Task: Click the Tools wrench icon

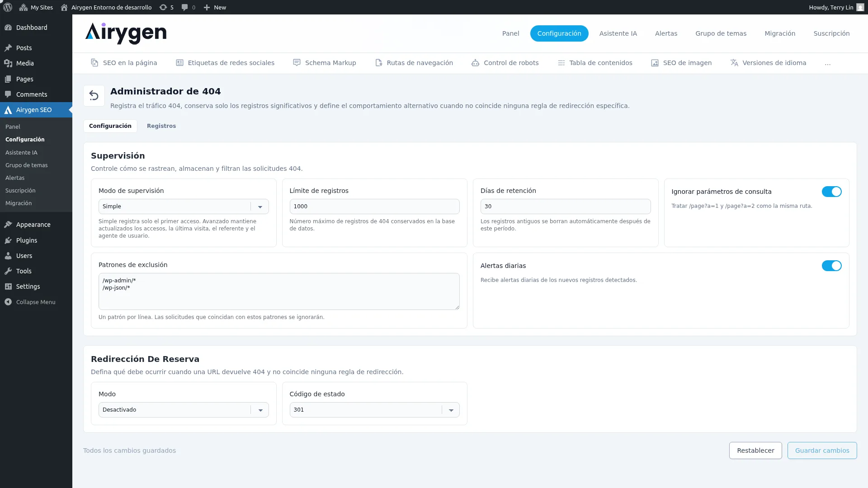Action: pos(8,271)
